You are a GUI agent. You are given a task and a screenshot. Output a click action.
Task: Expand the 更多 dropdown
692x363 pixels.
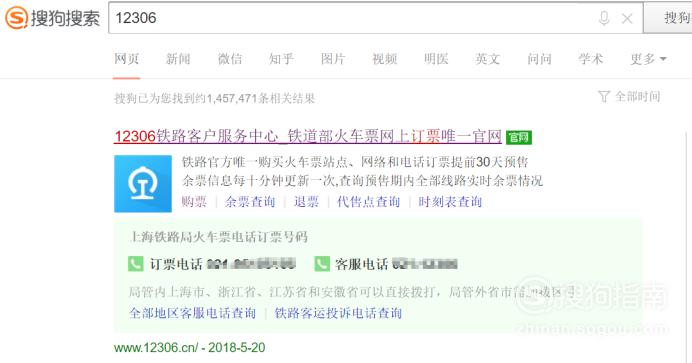coord(648,59)
